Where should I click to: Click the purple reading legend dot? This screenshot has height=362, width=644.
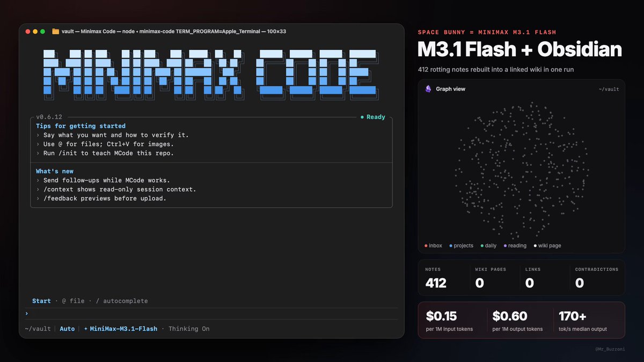[505, 246]
